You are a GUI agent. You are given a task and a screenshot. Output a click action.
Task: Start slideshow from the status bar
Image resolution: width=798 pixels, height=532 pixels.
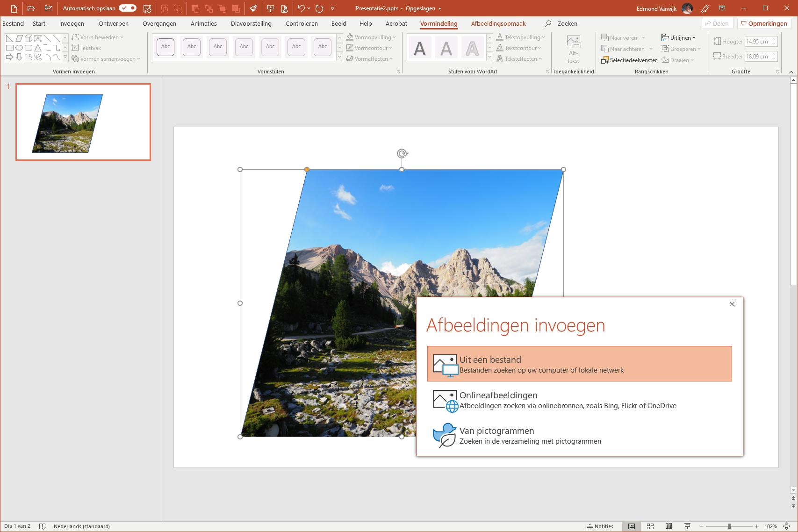[687, 526]
